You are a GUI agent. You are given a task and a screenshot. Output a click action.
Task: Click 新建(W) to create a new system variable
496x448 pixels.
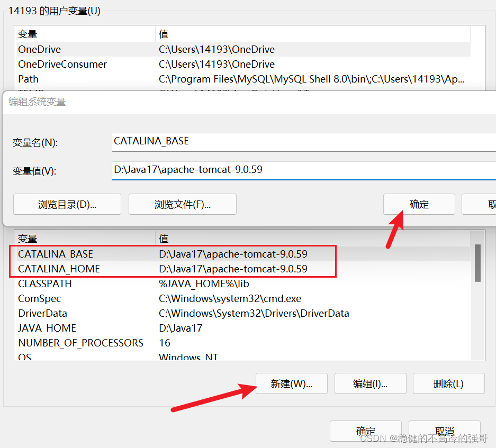click(291, 383)
